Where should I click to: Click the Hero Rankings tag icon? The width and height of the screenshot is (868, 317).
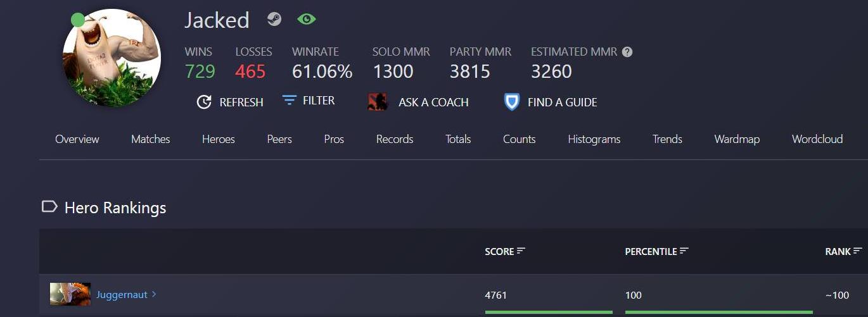tap(49, 206)
